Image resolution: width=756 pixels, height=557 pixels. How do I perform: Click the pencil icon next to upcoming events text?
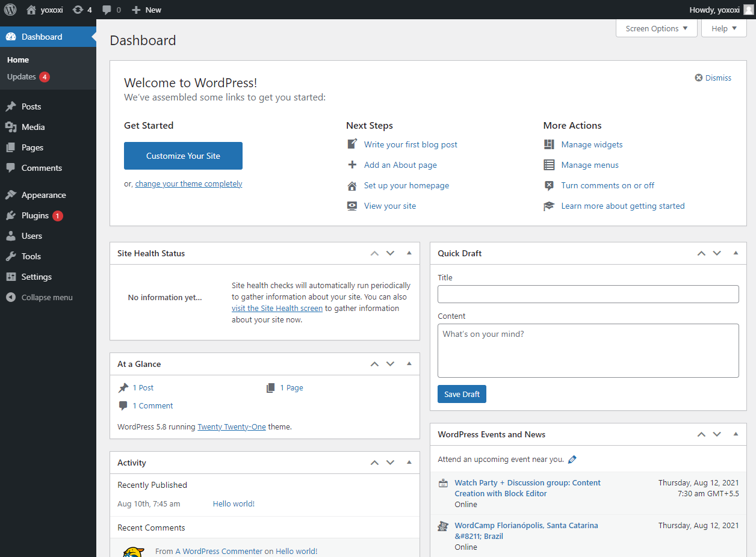(x=572, y=459)
